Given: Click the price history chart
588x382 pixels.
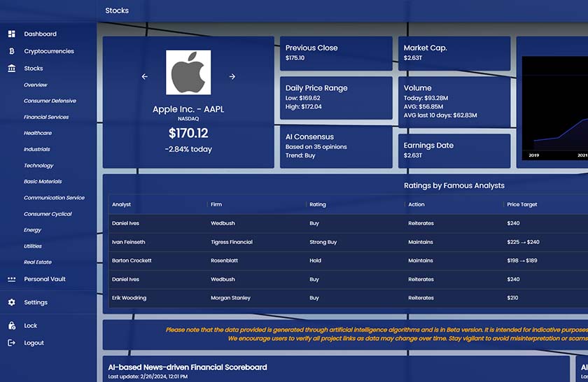Looking at the screenshot, I should 554,108.
